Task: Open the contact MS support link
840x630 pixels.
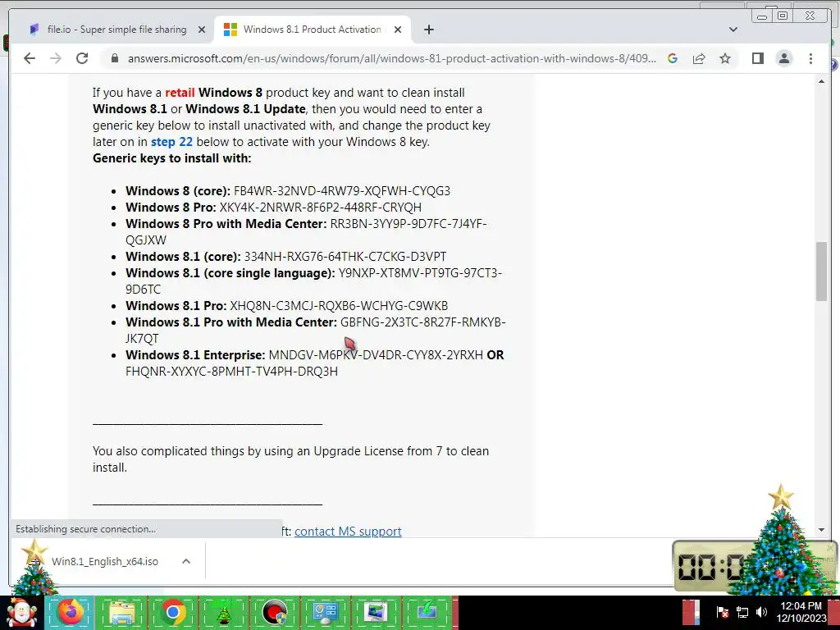Action: [348, 531]
